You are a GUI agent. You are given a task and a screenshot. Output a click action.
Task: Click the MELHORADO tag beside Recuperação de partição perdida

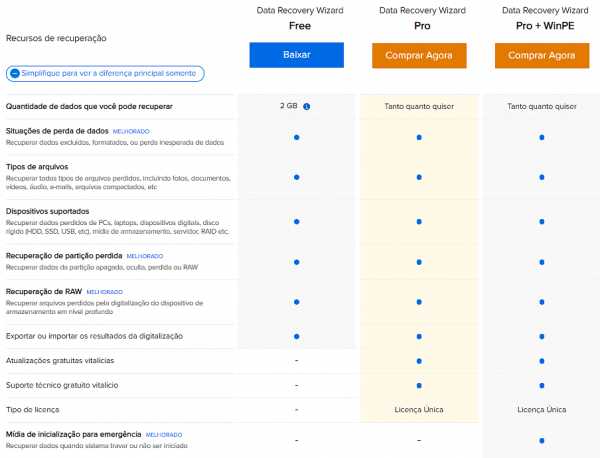click(x=145, y=256)
